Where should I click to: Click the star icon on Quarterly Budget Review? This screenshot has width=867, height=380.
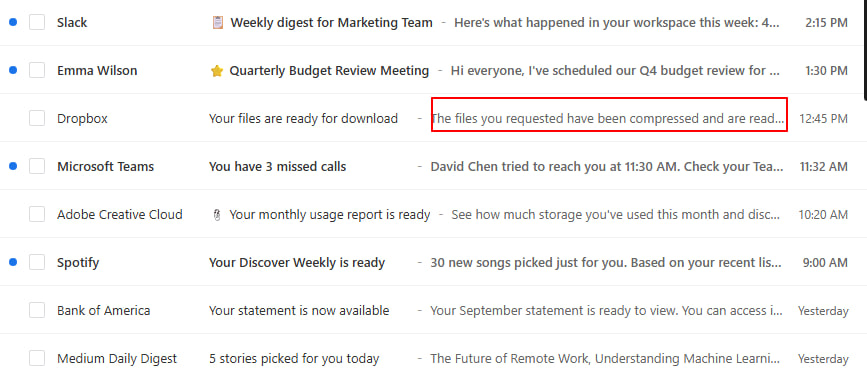(217, 71)
